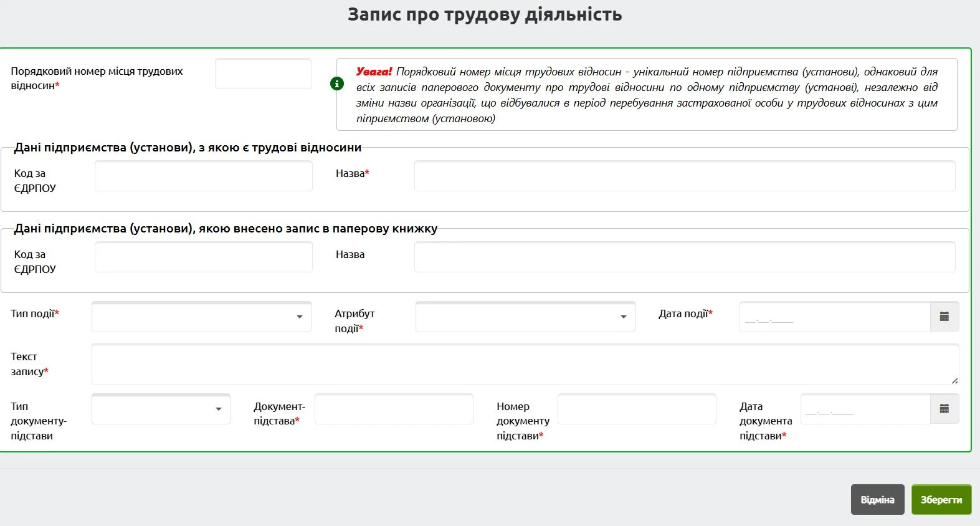Viewport: 980px width, 526px height.
Task: Open the calendar picker for Дата документа підстави
Action: (944, 409)
